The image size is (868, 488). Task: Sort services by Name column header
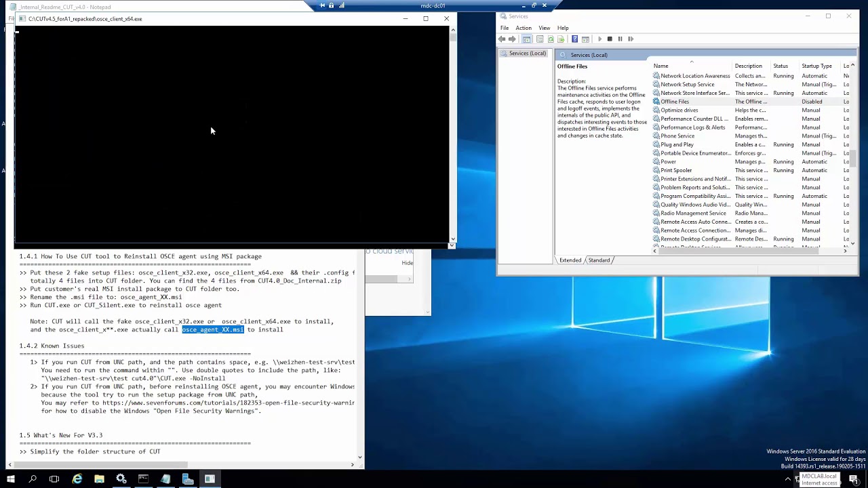click(692, 66)
